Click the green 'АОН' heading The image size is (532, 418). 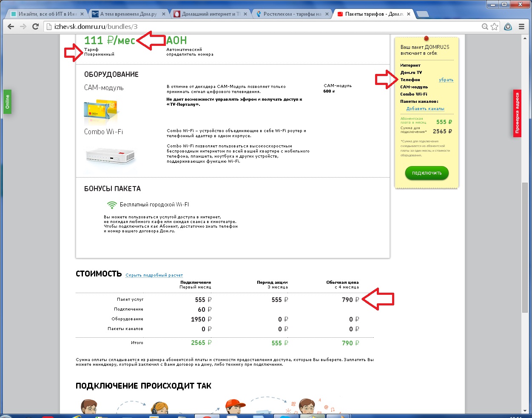[x=176, y=40]
